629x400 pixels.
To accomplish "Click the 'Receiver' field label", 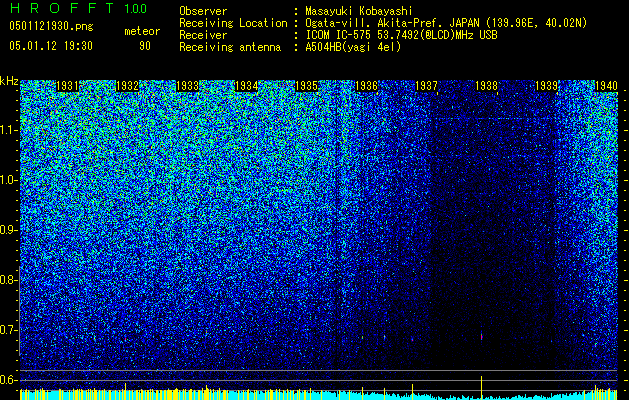I will 203,35.
